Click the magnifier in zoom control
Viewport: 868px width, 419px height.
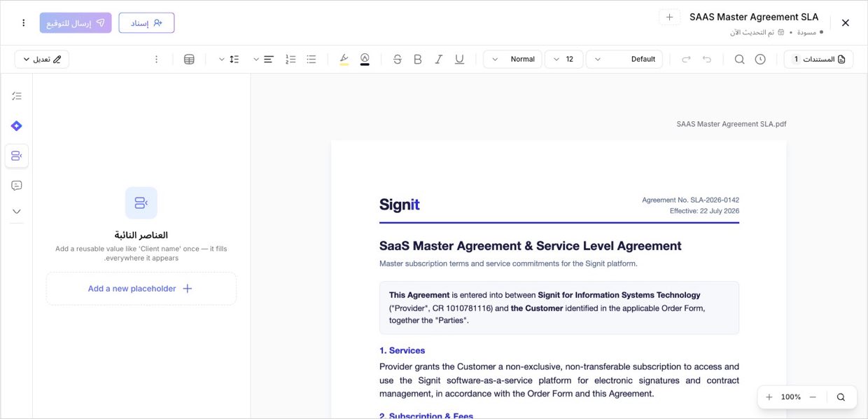pos(841,397)
